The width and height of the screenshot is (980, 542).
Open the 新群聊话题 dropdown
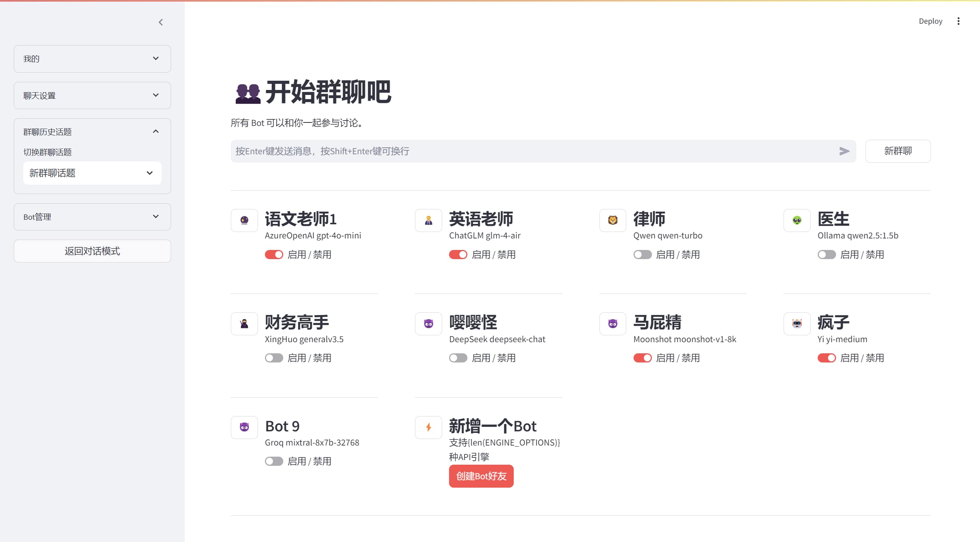click(92, 173)
